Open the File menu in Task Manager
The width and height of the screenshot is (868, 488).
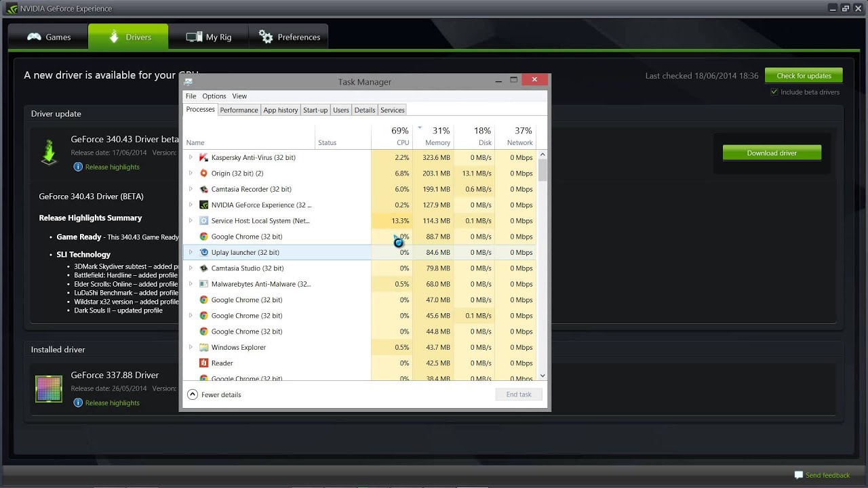191,96
